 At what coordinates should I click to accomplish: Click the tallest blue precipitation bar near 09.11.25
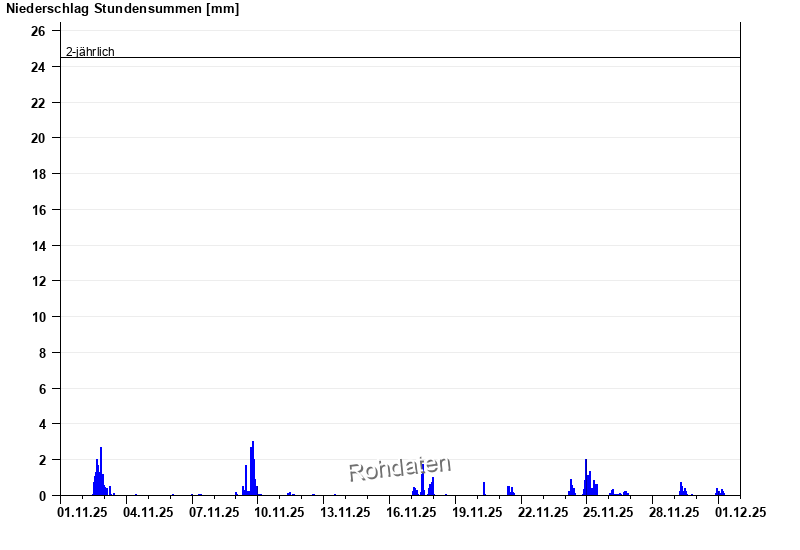click(253, 468)
